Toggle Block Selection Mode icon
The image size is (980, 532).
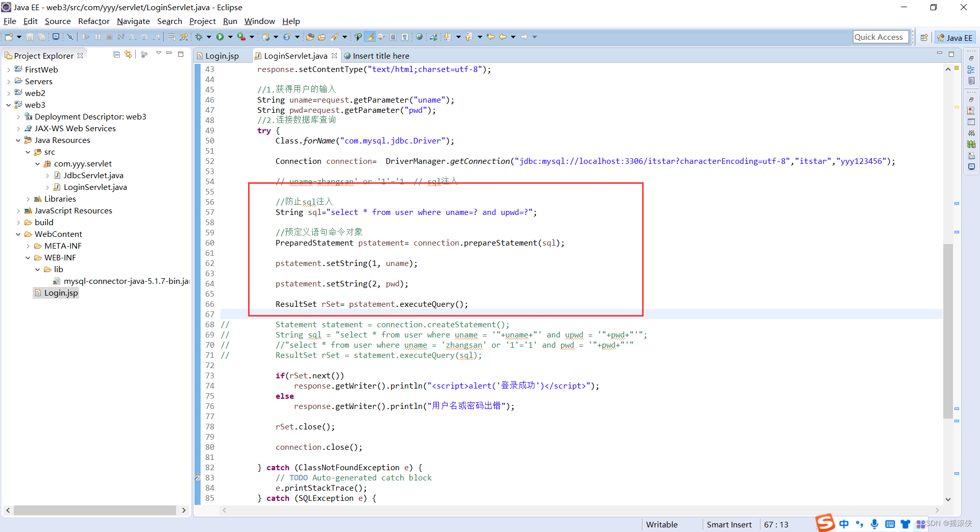coord(393,37)
